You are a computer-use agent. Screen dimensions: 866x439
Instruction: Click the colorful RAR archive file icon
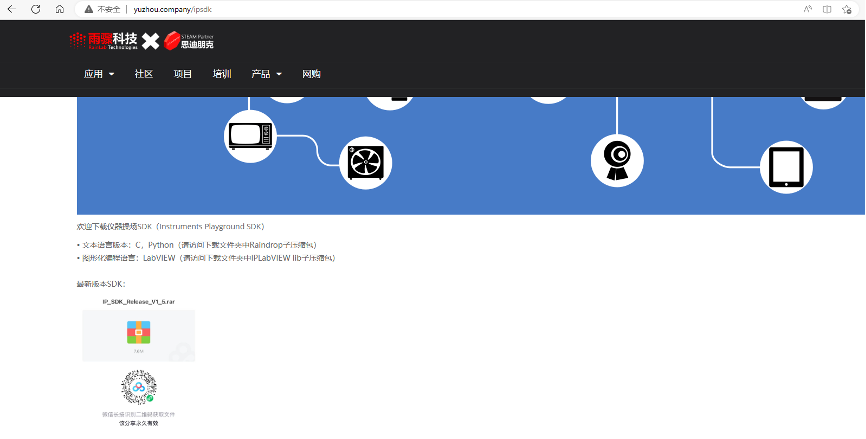pyautogui.click(x=138, y=333)
